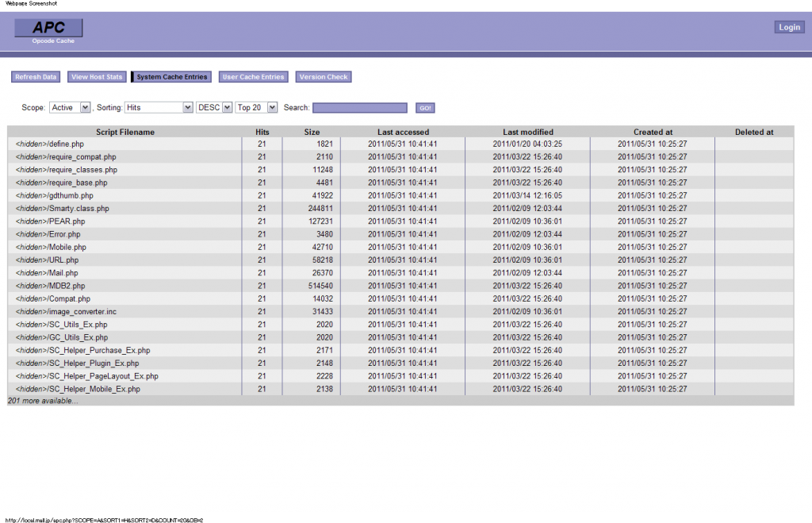Open the DESC sort order dropdown
Image resolution: width=812 pixels, height=523 pixels.
[x=214, y=107]
